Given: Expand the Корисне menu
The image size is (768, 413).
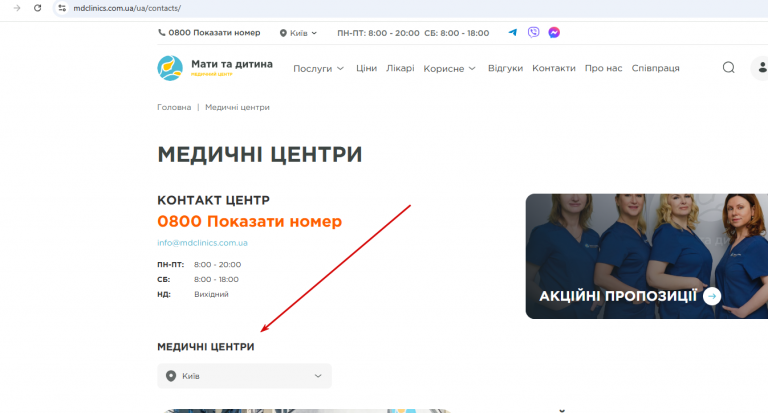Looking at the screenshot, I should tap(449, 69).
